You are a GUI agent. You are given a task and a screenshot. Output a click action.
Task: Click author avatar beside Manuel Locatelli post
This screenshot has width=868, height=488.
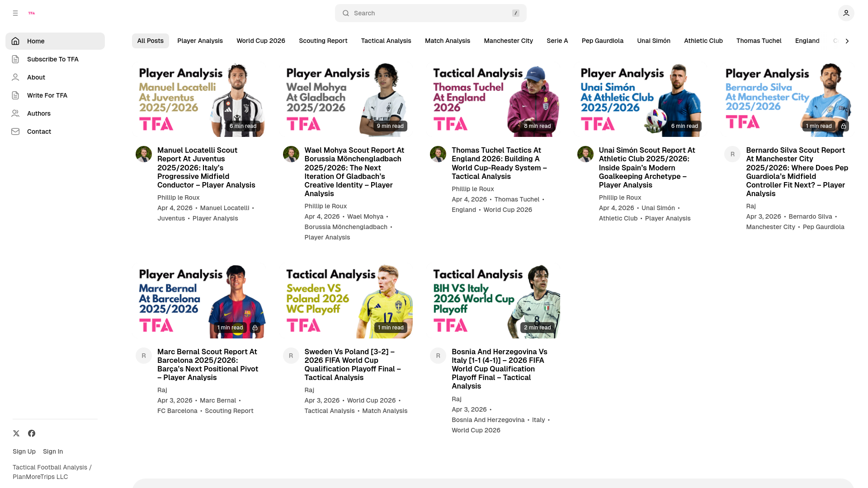point(144,154)
